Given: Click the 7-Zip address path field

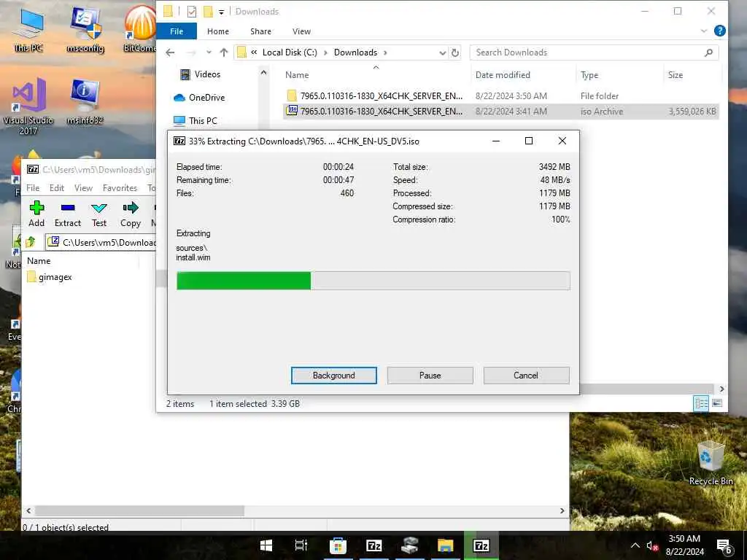Looking at the screenshot, I should pyautogui.click(x=101, y=242).
